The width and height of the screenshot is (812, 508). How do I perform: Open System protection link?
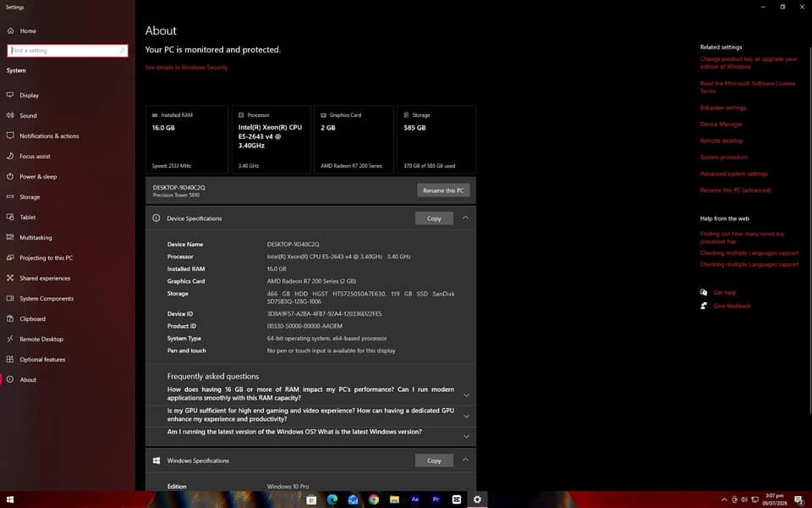[723, 157]
